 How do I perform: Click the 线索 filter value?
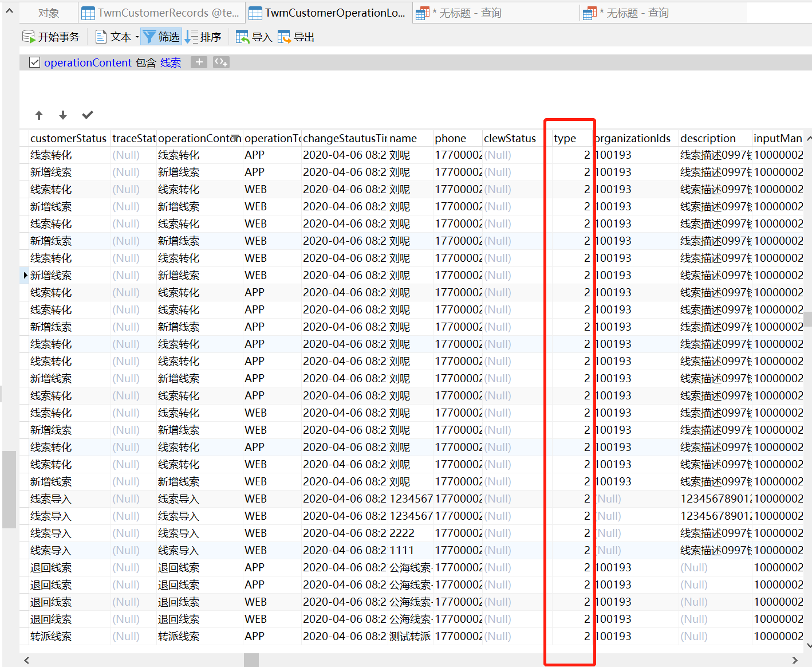coord(171,62)
